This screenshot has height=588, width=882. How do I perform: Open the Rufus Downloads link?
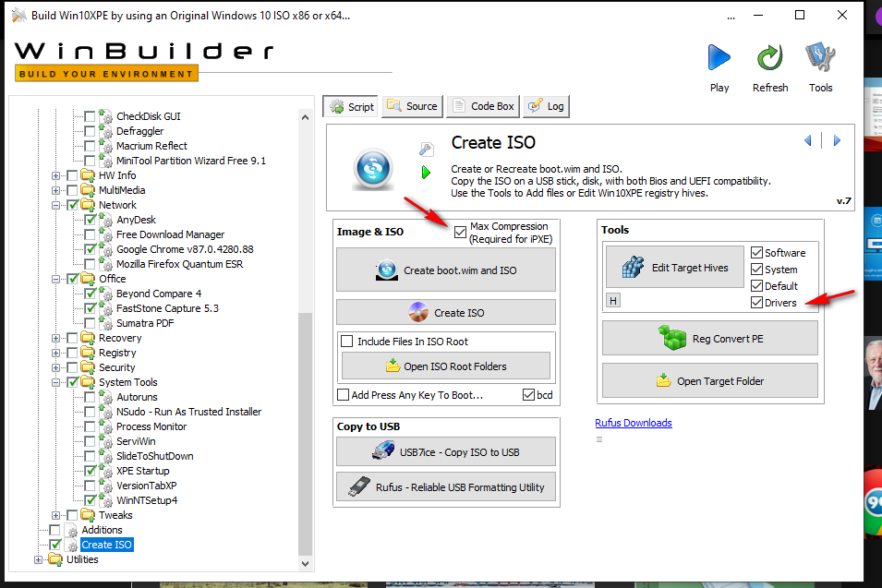click(x=634, y=423)
